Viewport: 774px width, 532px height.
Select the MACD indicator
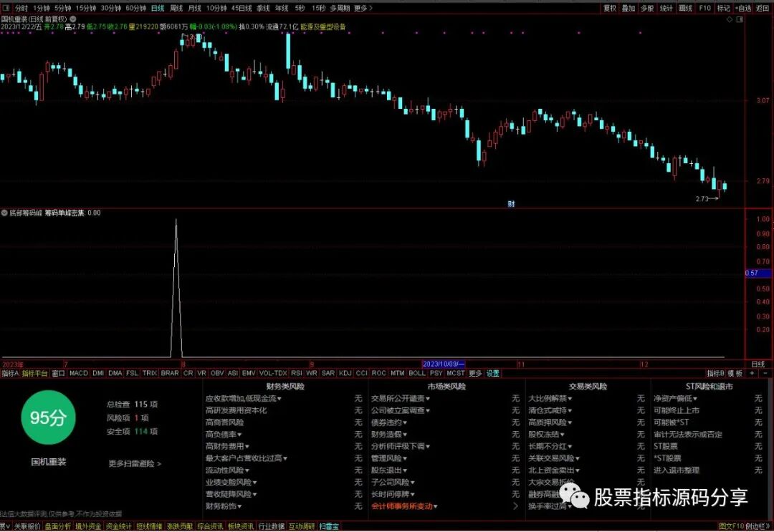[x=79, y=374]
